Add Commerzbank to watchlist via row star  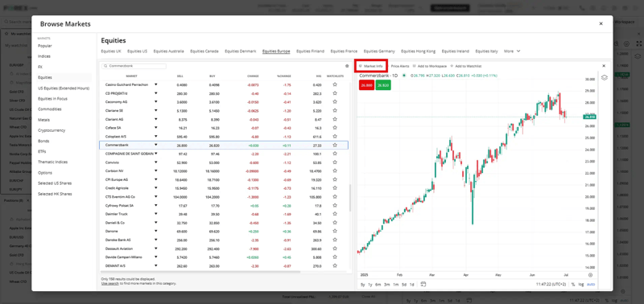tap(335, 145)
